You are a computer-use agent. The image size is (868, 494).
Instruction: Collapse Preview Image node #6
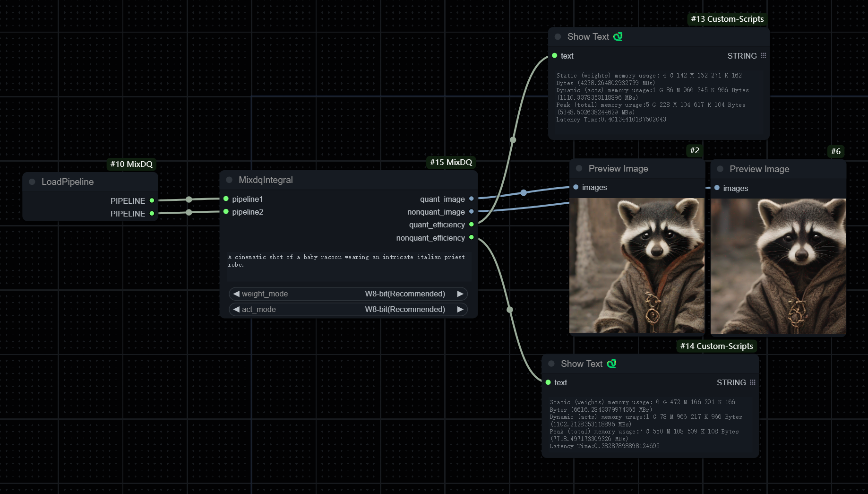tap(720, 169)
